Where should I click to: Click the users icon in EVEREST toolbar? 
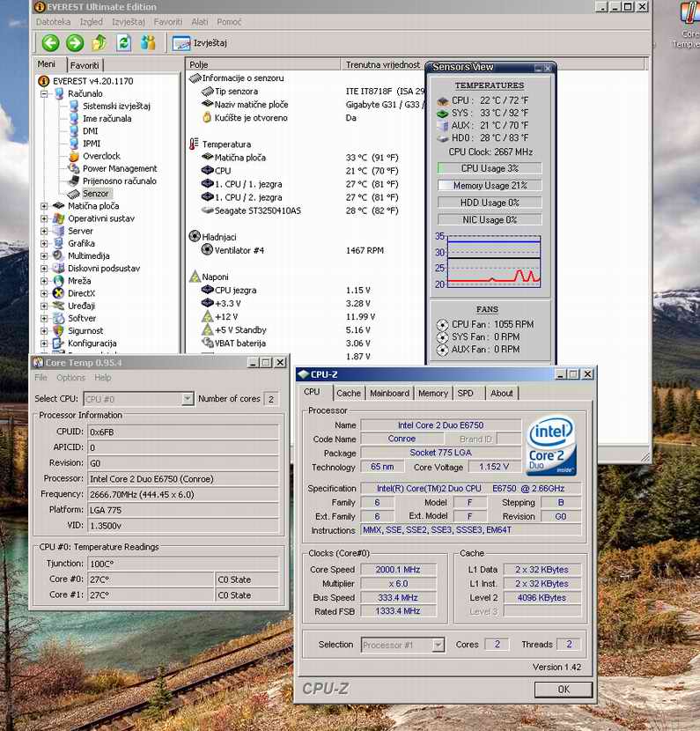point(148,42)
